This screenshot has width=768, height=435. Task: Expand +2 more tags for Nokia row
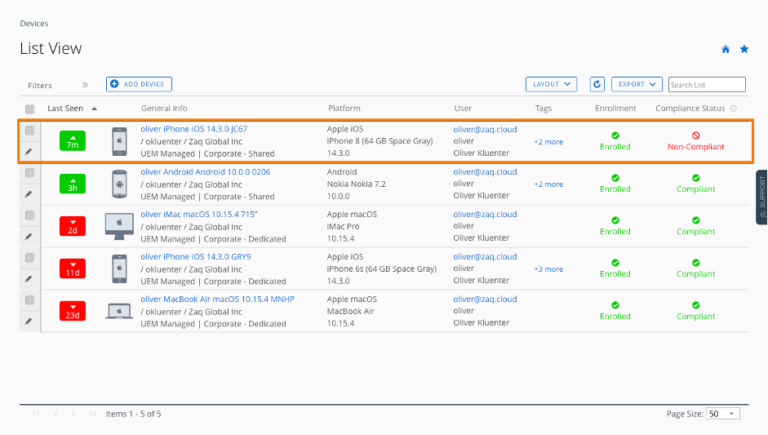pos(549,184)
